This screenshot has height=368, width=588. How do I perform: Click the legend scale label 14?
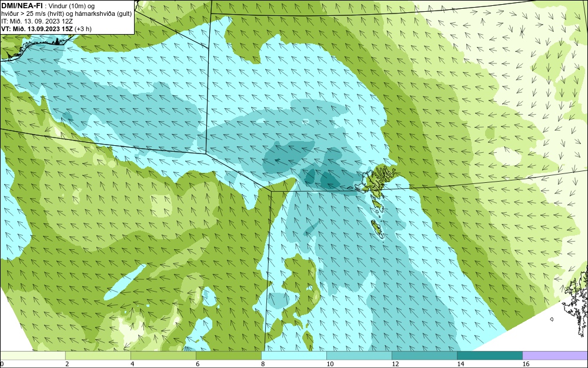coord(460,364)
